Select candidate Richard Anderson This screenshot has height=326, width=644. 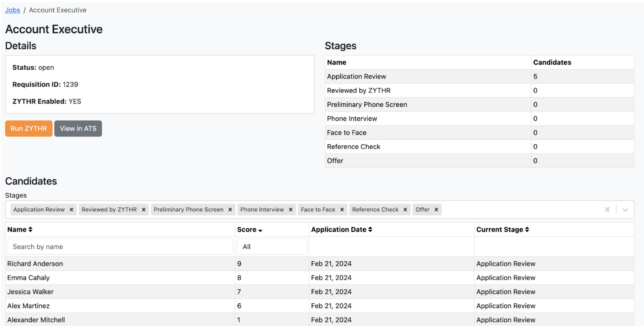click(x=35, y=264)
